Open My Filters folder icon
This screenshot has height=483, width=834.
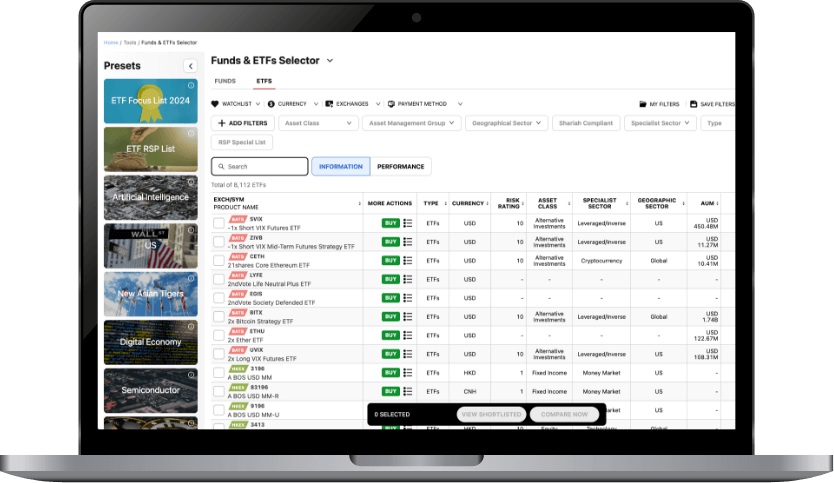643,104
